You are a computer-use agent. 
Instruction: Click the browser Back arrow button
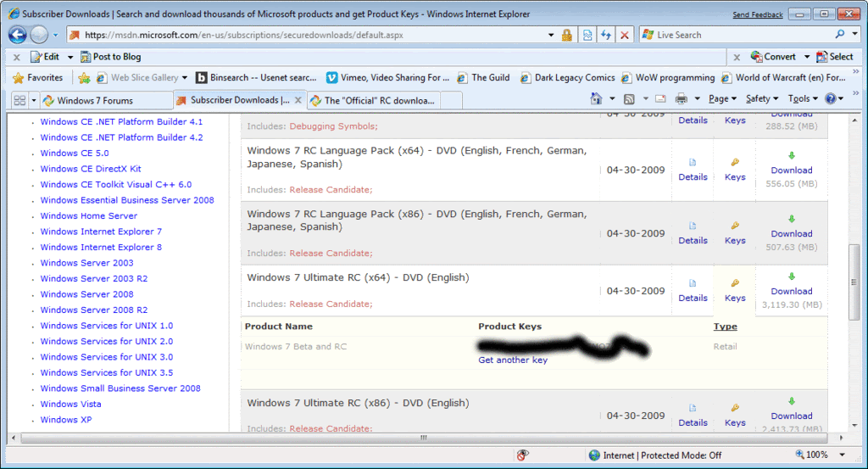17,35
